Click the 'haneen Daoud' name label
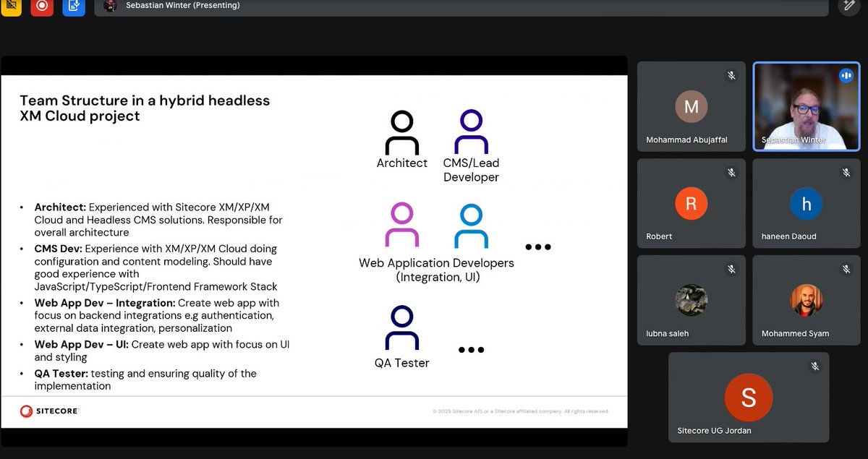The width and height of the screenshot is (868, 459). click(788, 236)
